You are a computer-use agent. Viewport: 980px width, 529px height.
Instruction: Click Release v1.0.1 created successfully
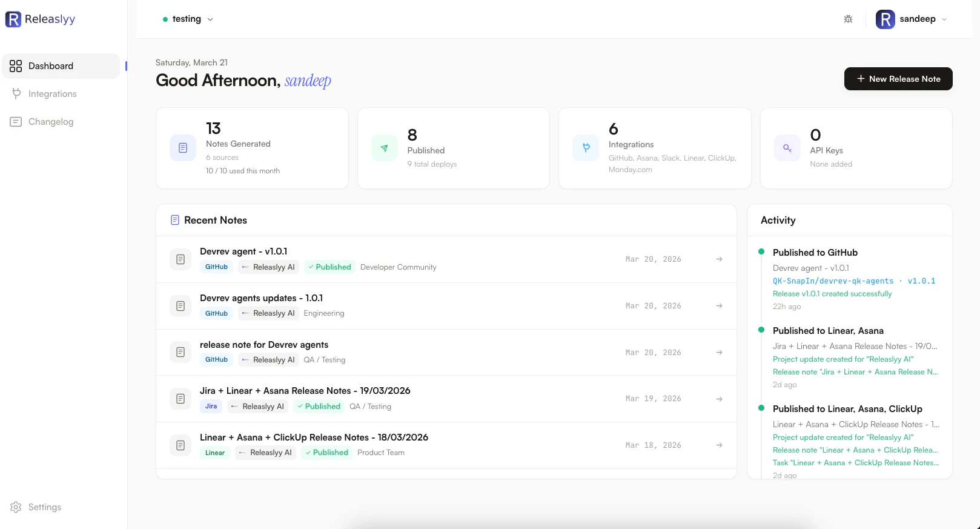[832, 294]
